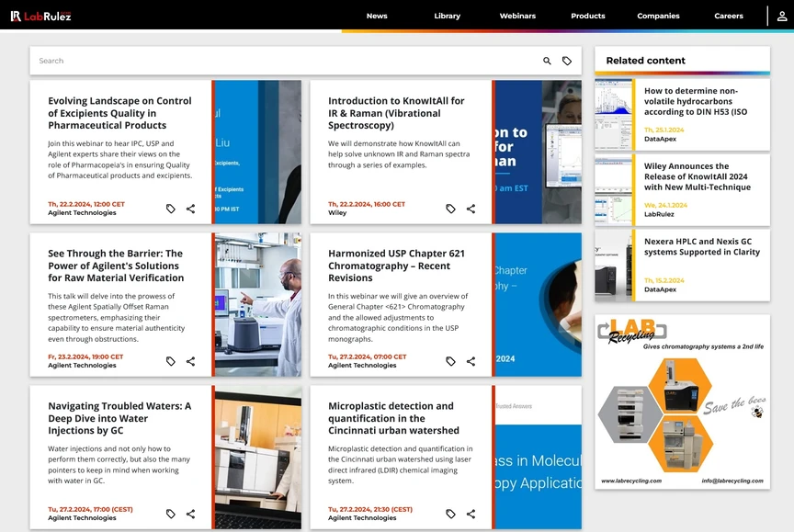Click date Th, 22.2.2024, 16:00 CET
Viewport: 794px width, 532px height.
tap(367, 204)
